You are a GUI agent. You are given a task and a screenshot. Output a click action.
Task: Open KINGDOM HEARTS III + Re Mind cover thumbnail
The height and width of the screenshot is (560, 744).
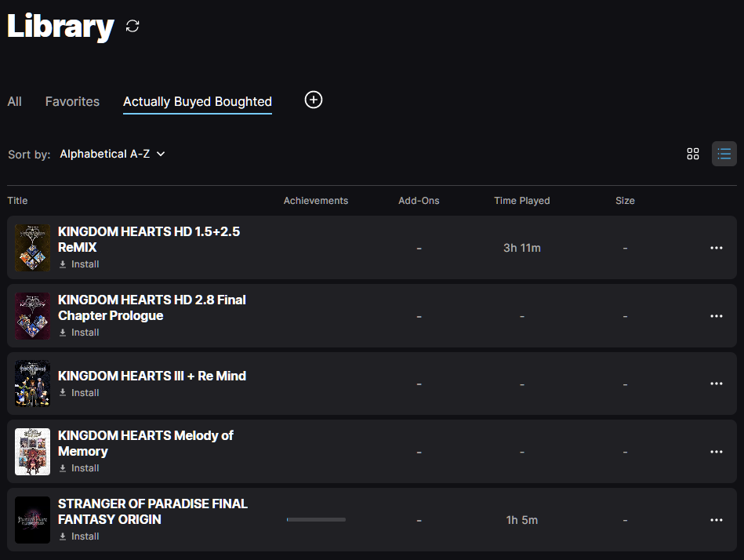pos(32,384)
